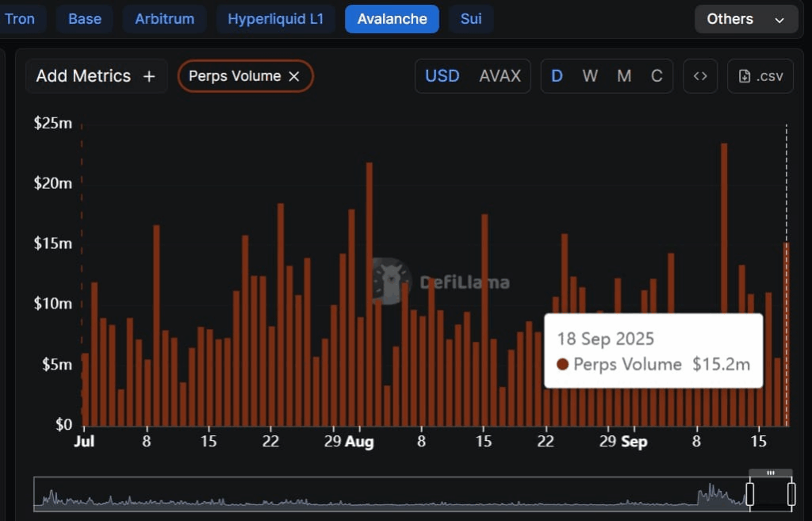Enable weekly aggregation with W

coord(590,75)
